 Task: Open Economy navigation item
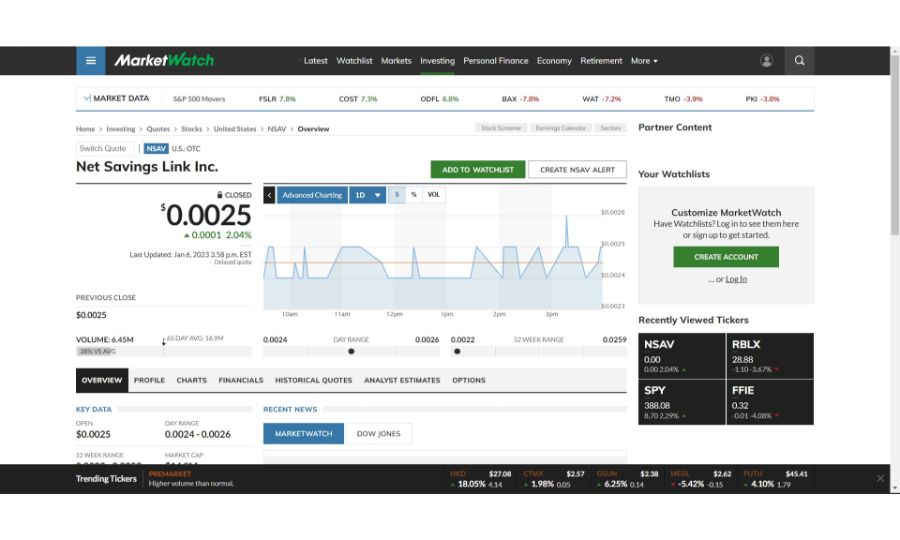tap(554, 60)
